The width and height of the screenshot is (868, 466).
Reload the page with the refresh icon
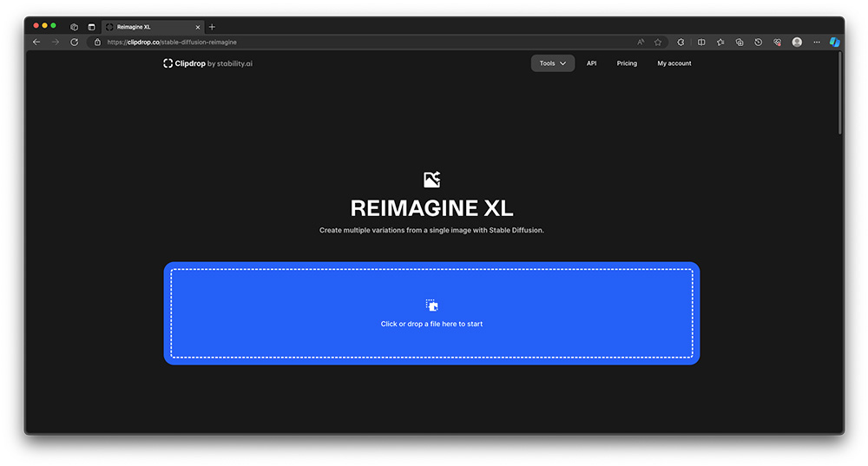click(74, 42)
